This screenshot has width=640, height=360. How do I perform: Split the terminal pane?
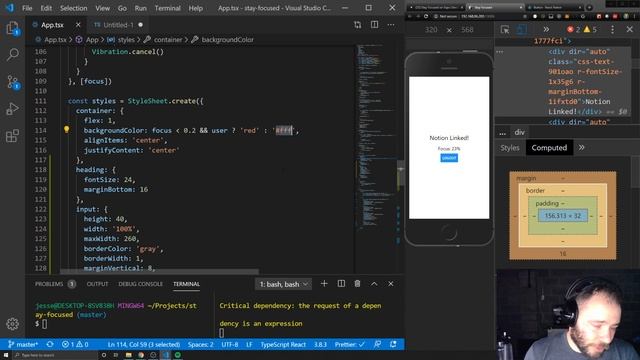pos(341,284)
